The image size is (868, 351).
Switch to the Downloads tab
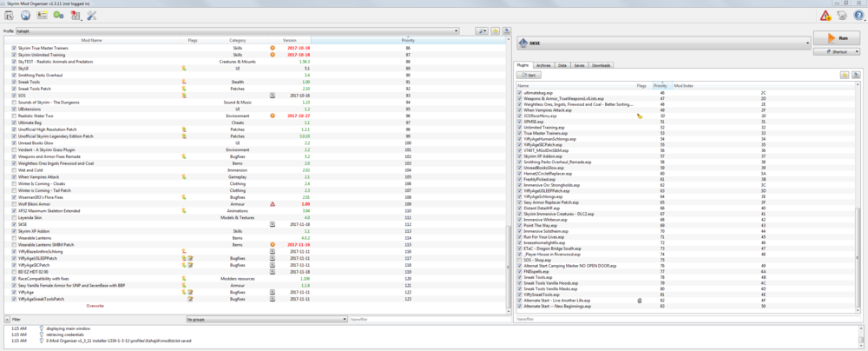[x=601, y=65]
